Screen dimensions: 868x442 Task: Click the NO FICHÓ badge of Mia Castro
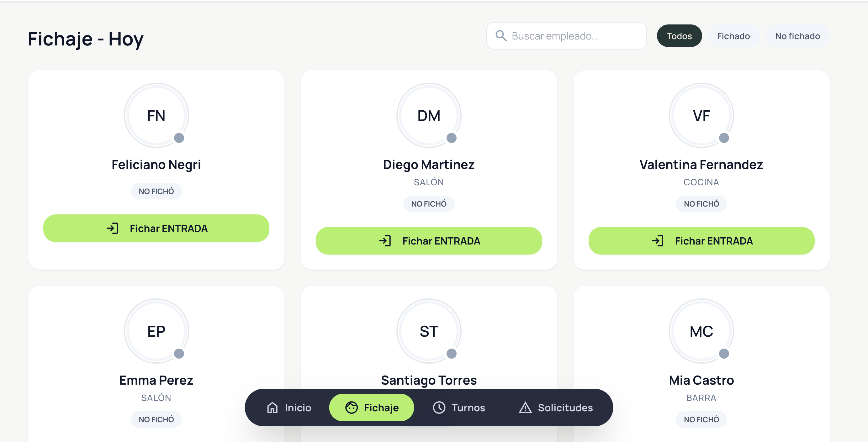coord(701,419)
